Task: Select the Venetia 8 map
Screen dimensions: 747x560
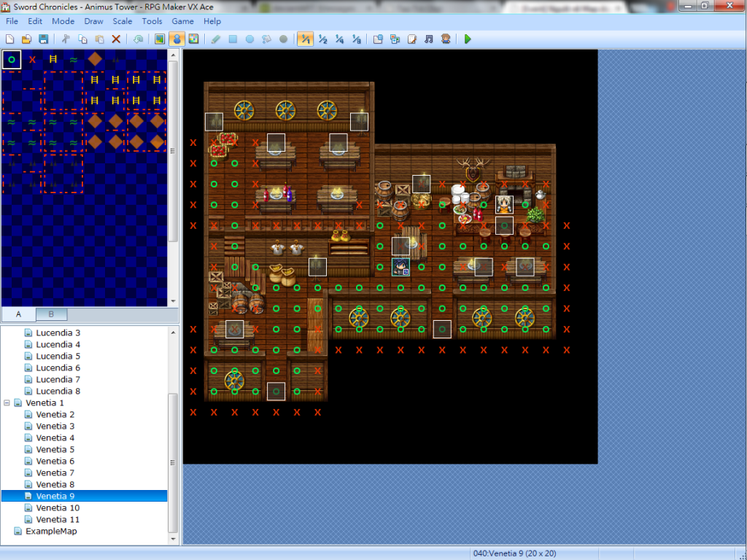Action: [x=55, y=484]
